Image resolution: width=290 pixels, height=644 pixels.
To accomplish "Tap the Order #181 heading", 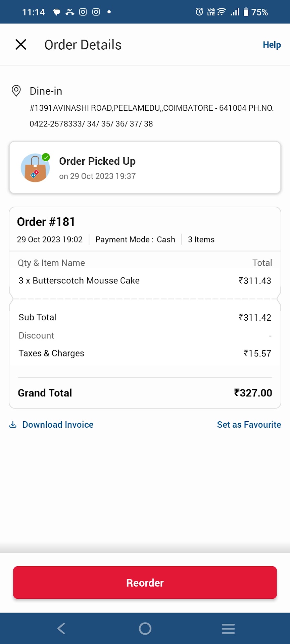I will (46, 222).
